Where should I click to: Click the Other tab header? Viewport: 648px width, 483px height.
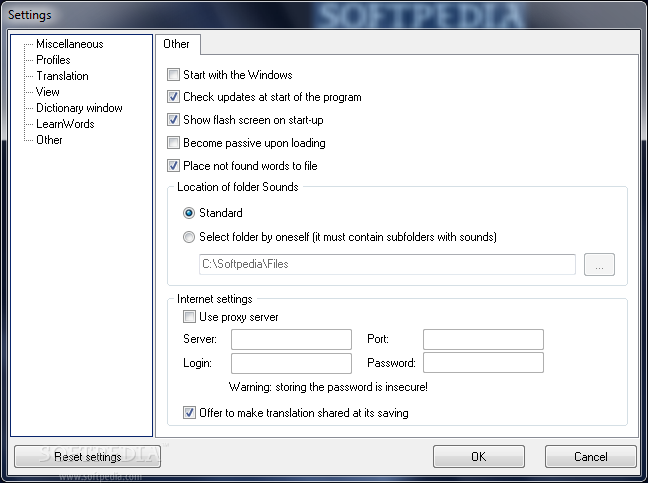coord(178,44)
